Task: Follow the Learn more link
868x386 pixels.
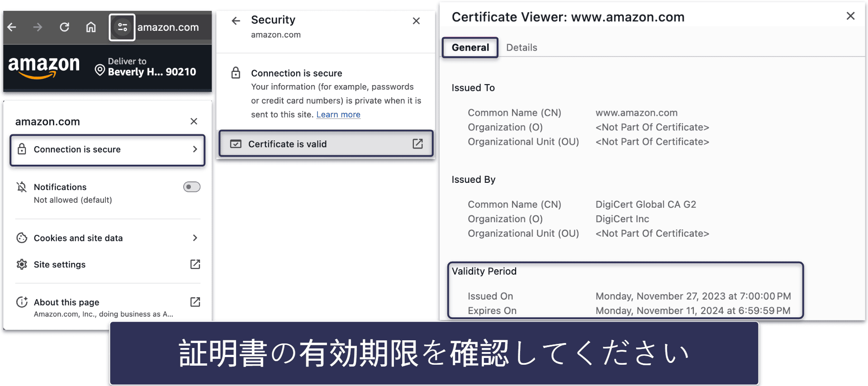Action: point(338,114)
